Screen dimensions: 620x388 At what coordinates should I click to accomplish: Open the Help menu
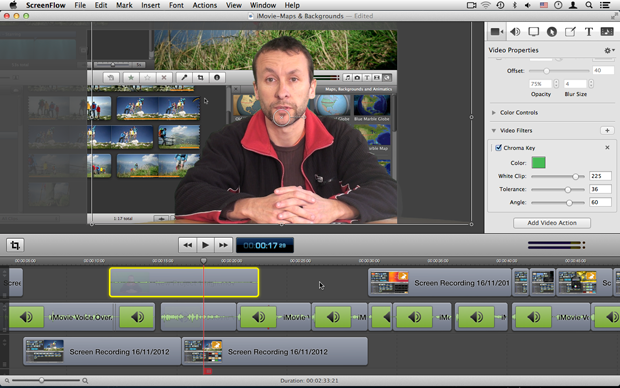pos(292,5)
